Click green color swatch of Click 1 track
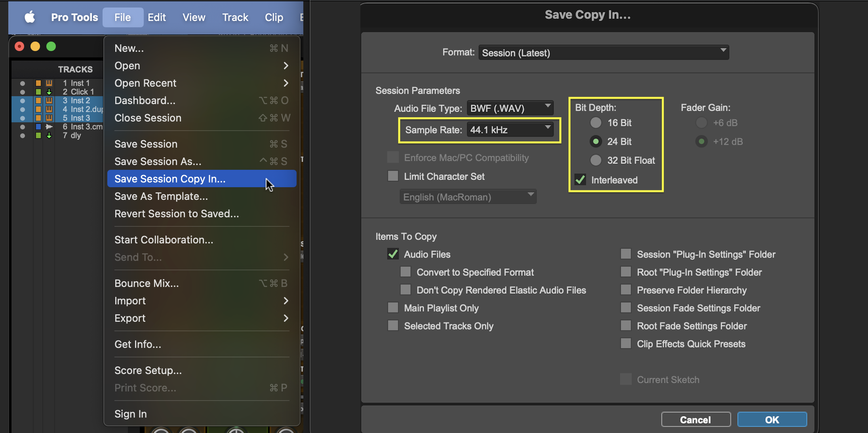Image resolution: width=868 pixels, height=433 pixels. click(38, 92)
